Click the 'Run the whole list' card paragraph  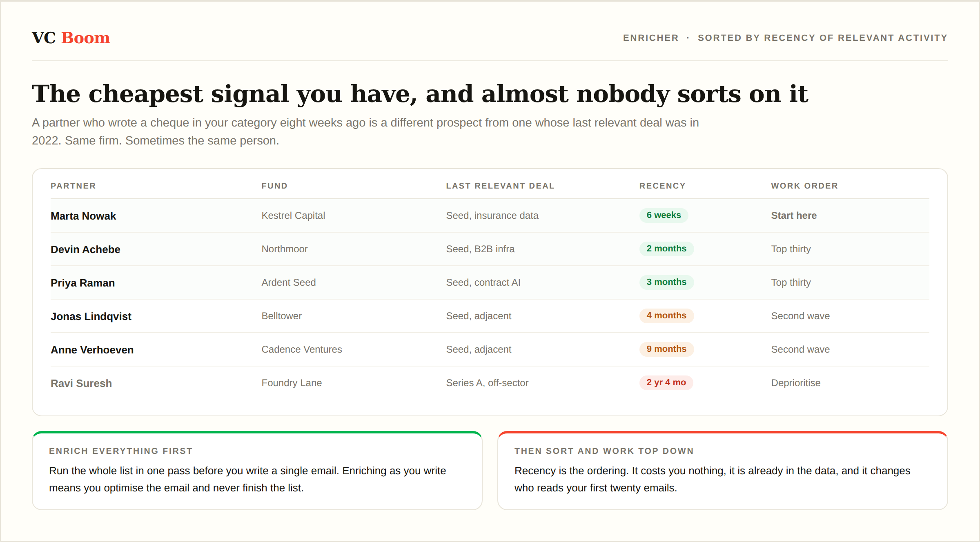[x=247, y=479]
